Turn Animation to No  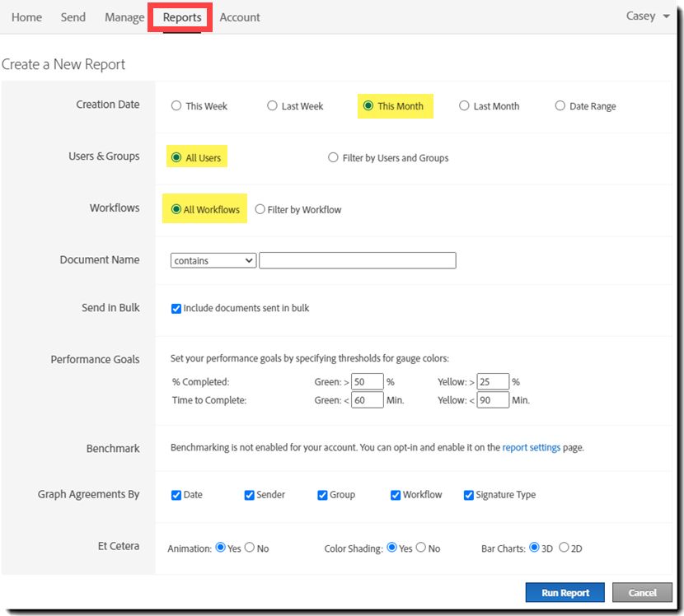(x=250, y=548)
